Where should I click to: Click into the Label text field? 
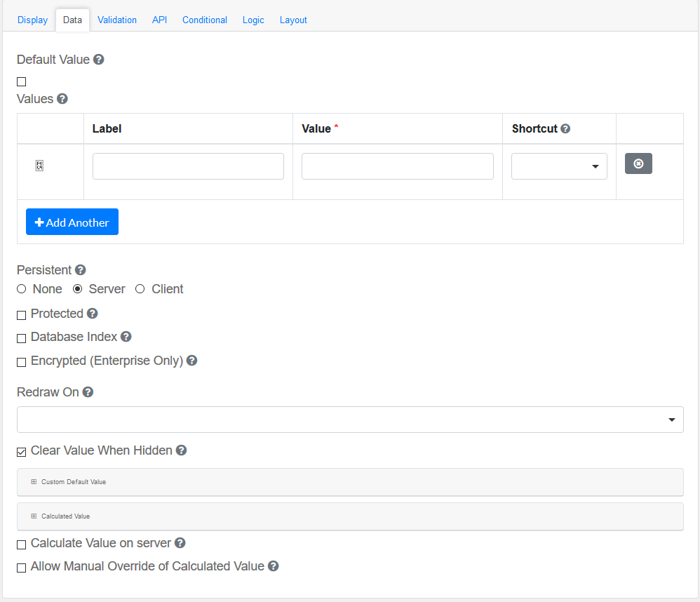point(188,166)
